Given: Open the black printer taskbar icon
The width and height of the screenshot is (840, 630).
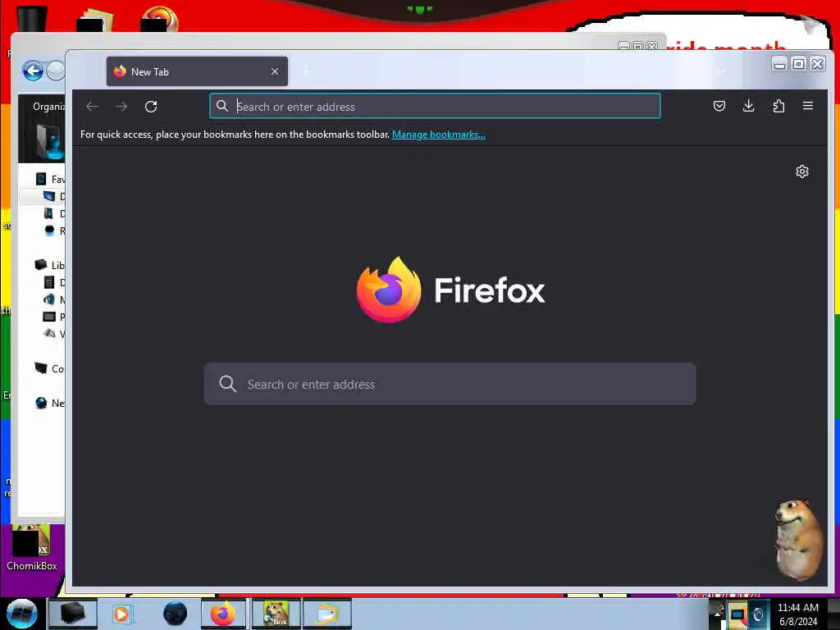Looking at the screenshot, I should [x=73, y=614].
